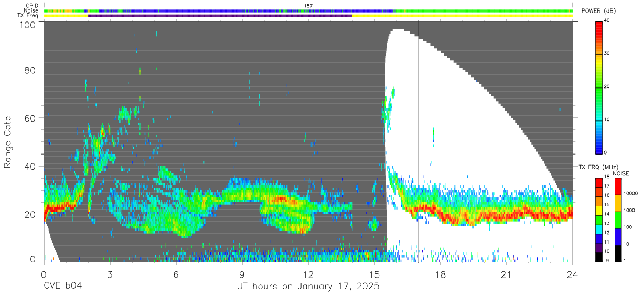The image size is (644, 297).
Task: Click x-axis tick label 18
Action: click(441, 274)
